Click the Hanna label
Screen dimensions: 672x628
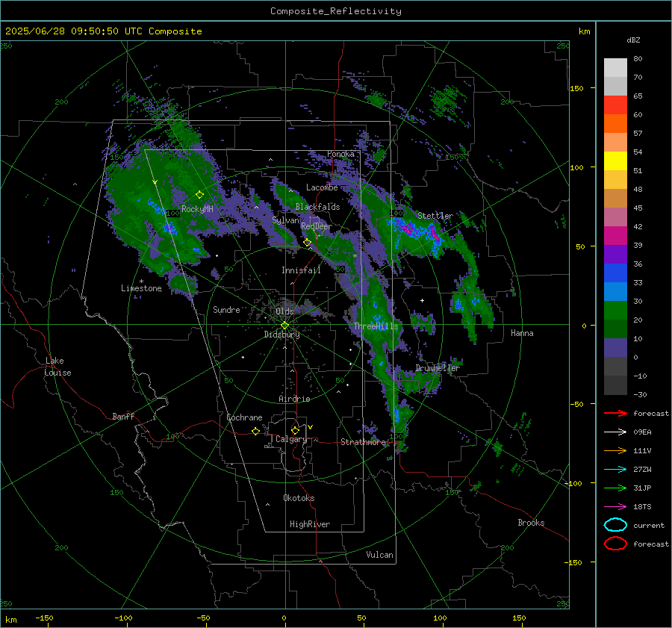click(x=522, y=333)
